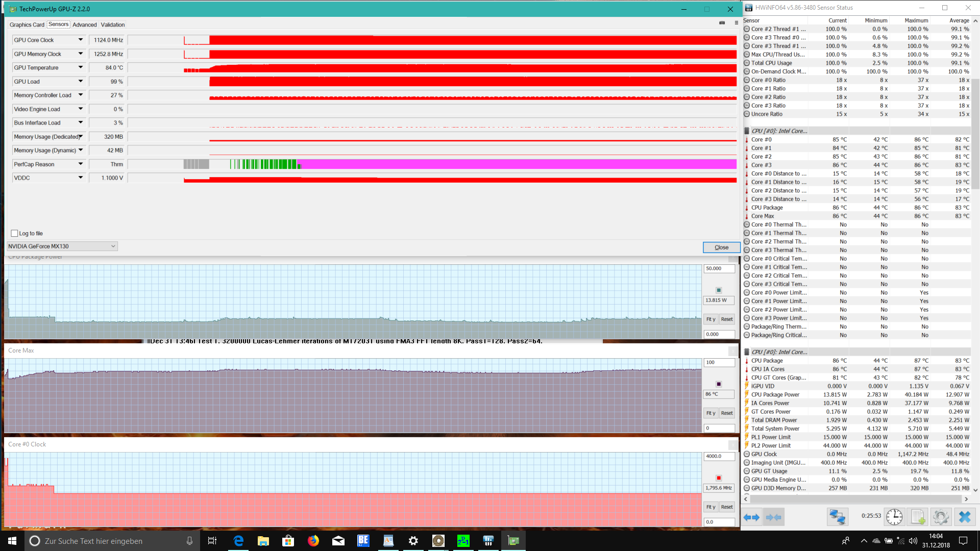Screen dimensions: 980x551
Task: Open the VDDC sensor dropdown
Action: [81, 178]
